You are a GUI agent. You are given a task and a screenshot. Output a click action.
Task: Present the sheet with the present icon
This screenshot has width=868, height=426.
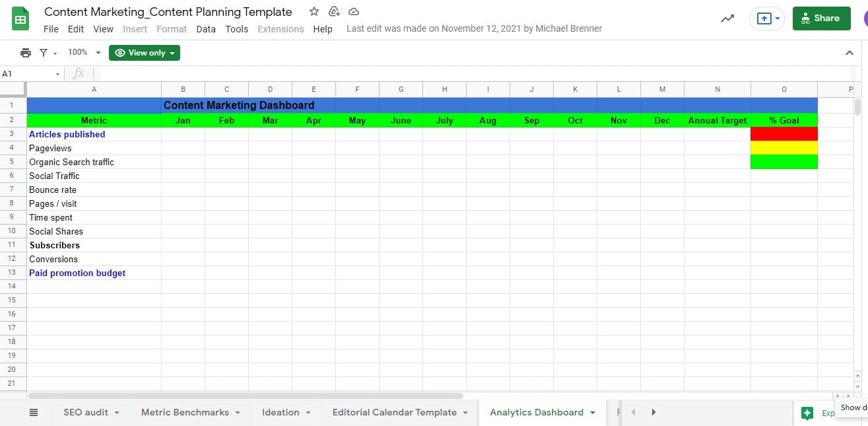coord(765,18)
